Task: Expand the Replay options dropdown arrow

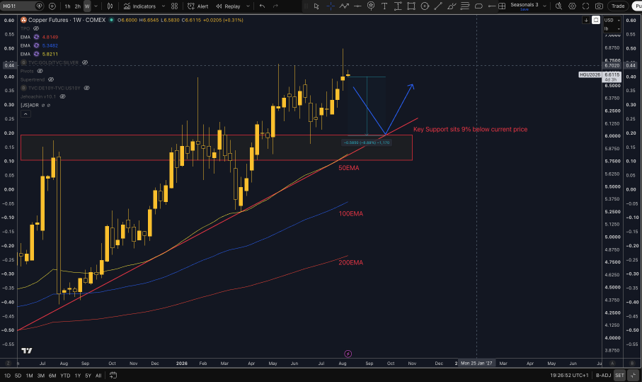Action: click(248, 6)
